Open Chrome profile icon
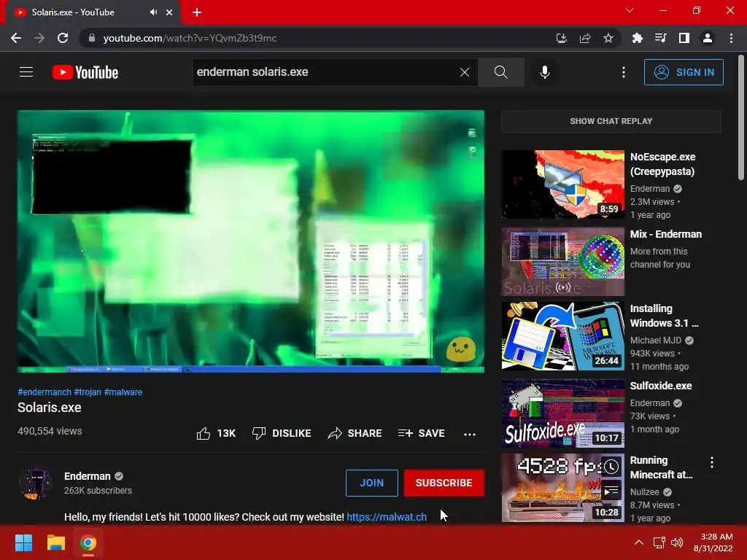The width and height of the screenshot is (747, 560). pos(708,38)
